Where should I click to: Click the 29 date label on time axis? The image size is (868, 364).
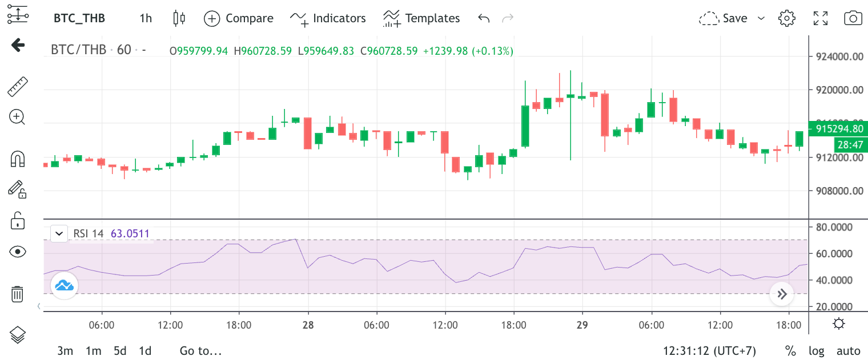click(x=582, y=325)
